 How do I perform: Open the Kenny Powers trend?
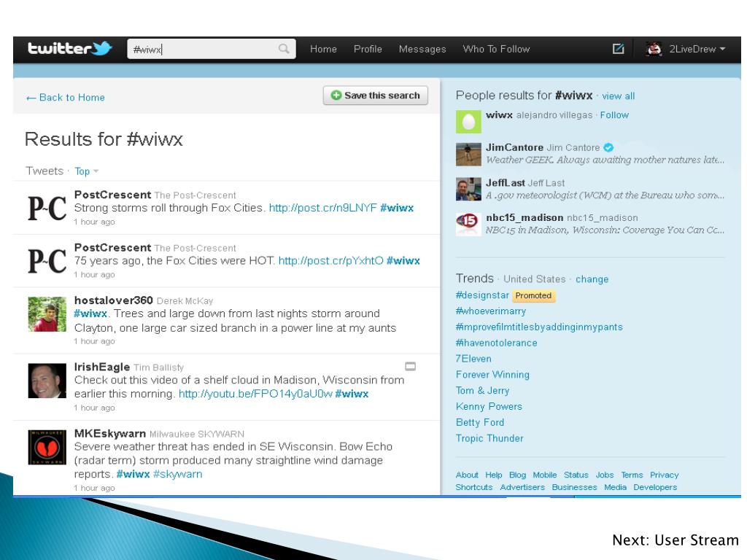pyautogui.click(x=489, y=407)
